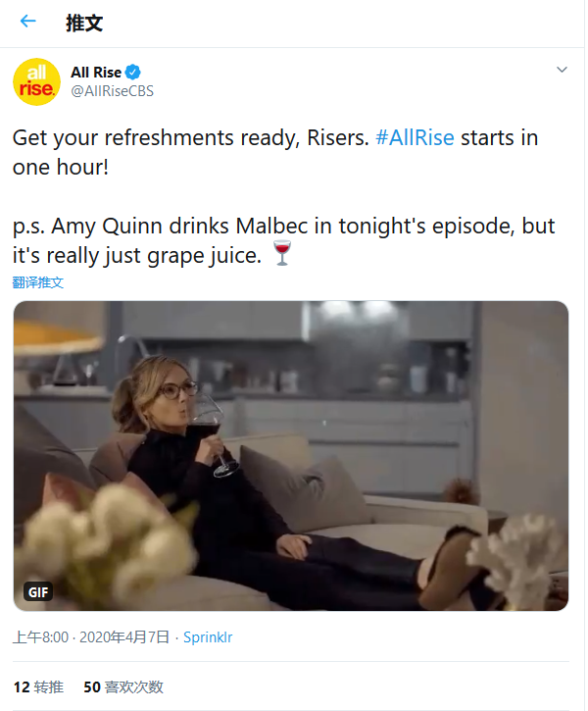Open the @AllRiseCBS handle
The height and width of the screenshot is (711, 588).
(x=113, y=91)
